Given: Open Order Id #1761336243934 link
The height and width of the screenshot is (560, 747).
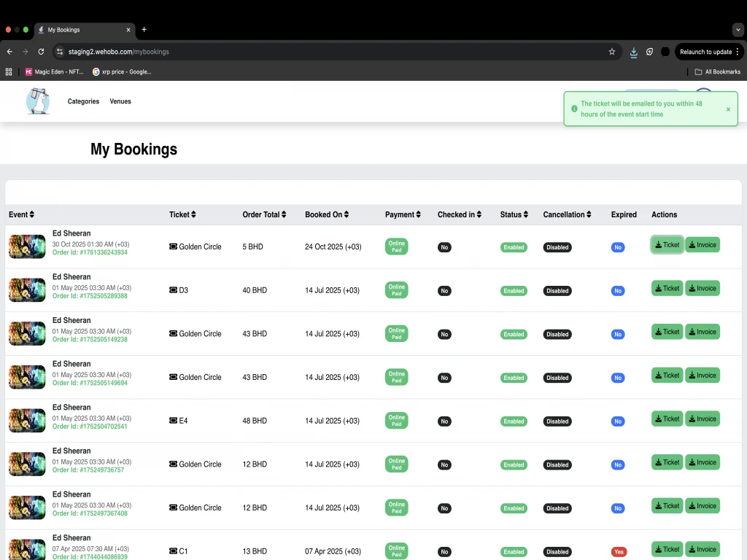Looking at the screenshot, I should [90, 253].
